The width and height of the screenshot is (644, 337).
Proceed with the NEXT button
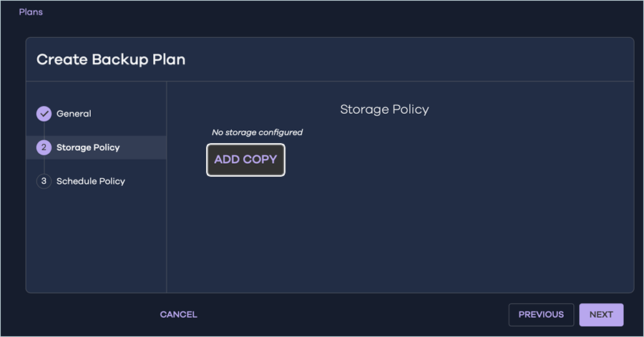pos(601,315)
